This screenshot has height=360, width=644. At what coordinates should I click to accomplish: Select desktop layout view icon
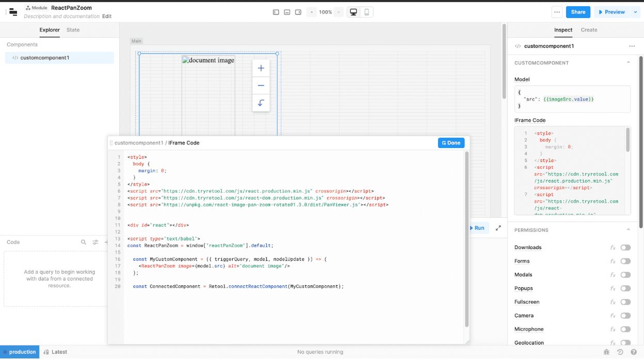coord(353,12)
